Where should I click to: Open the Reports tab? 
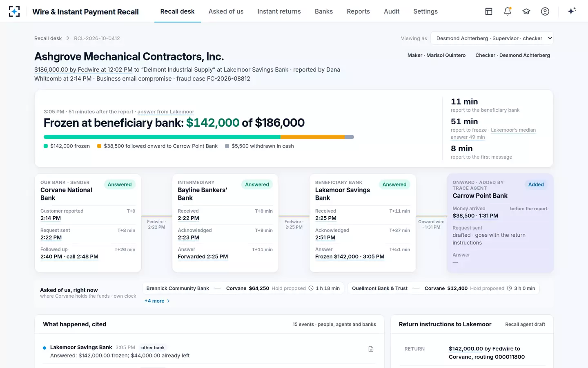click(x=358, y=11)
